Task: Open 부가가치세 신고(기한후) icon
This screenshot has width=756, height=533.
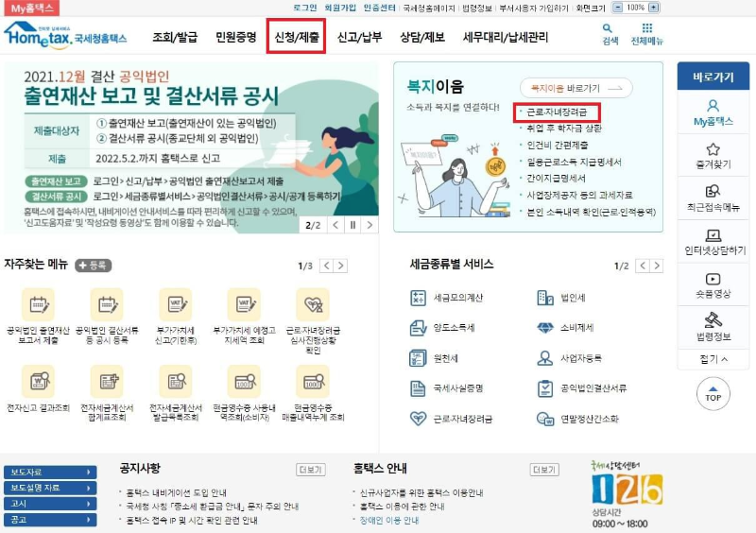Action: (176, 304)
